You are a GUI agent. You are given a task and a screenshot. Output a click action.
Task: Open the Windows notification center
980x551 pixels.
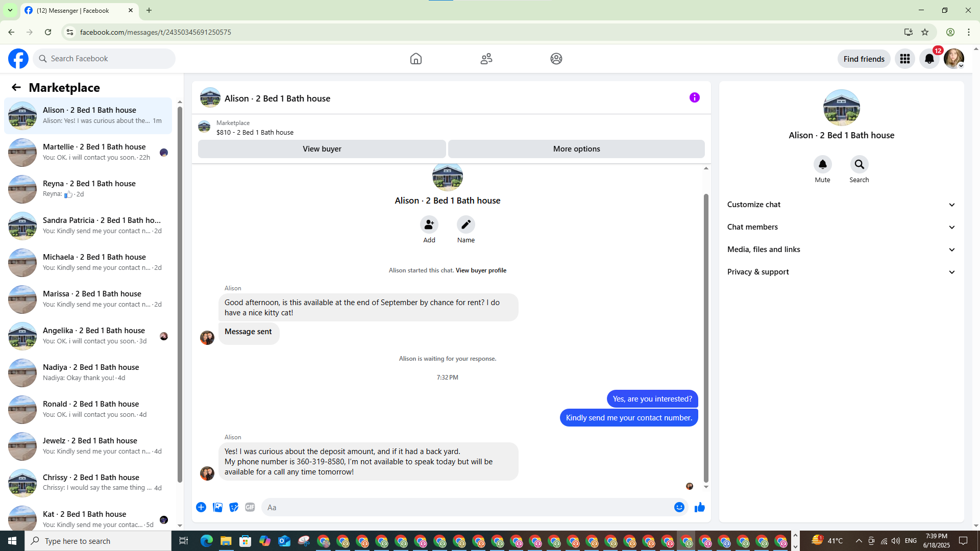coord(963,541)
